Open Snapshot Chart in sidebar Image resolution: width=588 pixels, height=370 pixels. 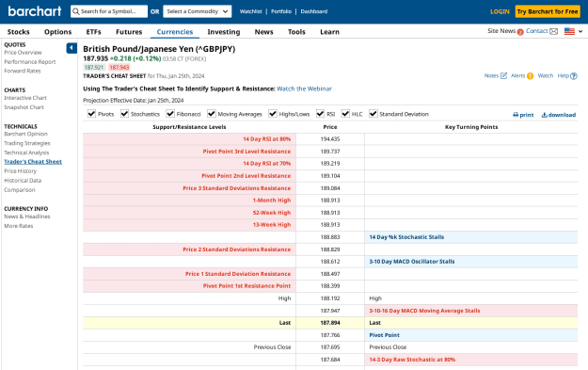(24, 107)
